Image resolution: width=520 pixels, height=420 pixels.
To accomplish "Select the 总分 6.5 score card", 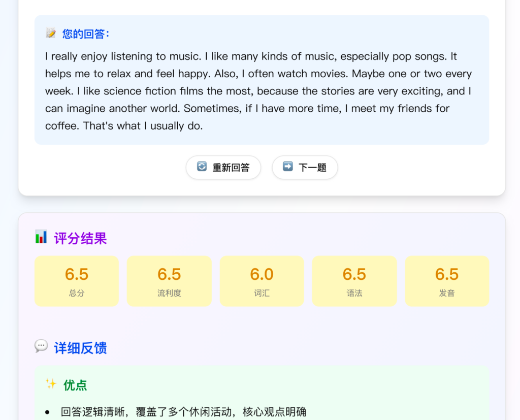I will [x=77, y=281].
